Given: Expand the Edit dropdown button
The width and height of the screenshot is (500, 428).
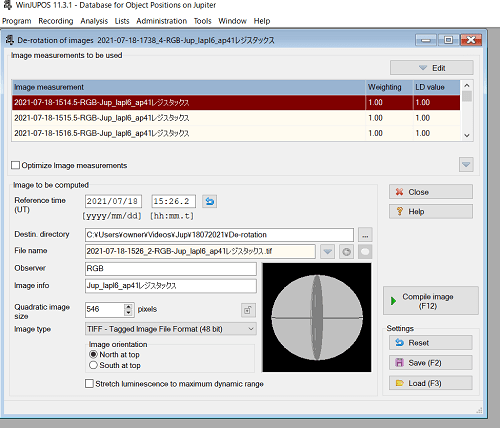Looking at the screenshot, I should pos(432,68).
